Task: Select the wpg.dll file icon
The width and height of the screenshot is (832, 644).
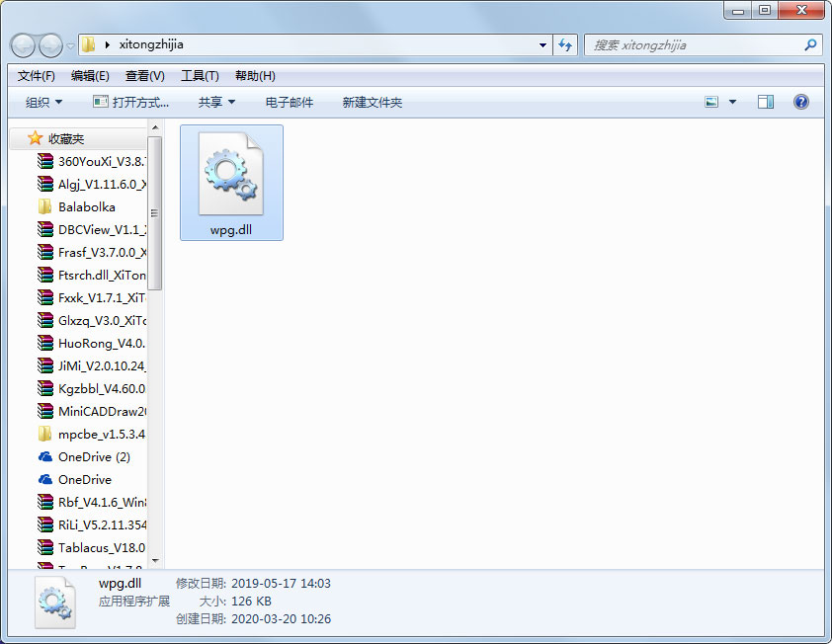Action: (231, 173)
